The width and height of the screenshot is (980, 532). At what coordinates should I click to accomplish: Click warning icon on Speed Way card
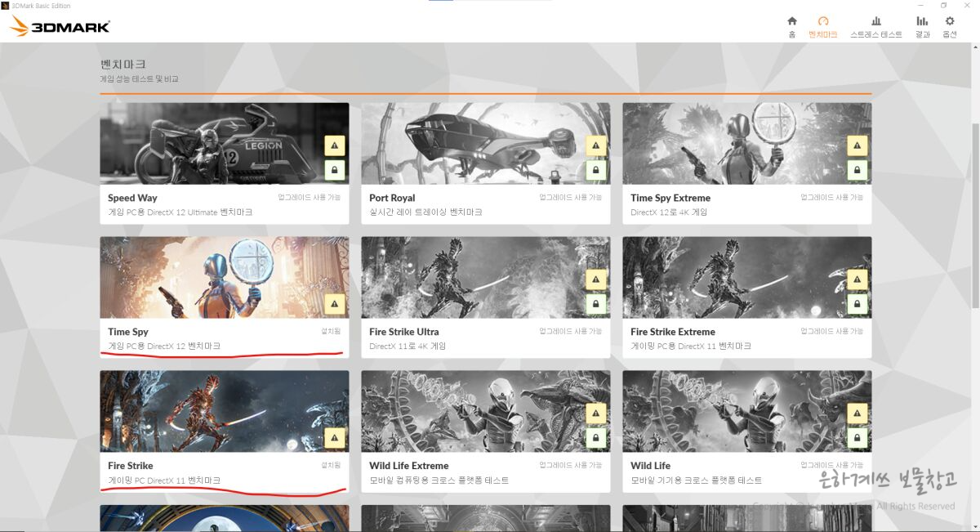[x=335, y=146]
